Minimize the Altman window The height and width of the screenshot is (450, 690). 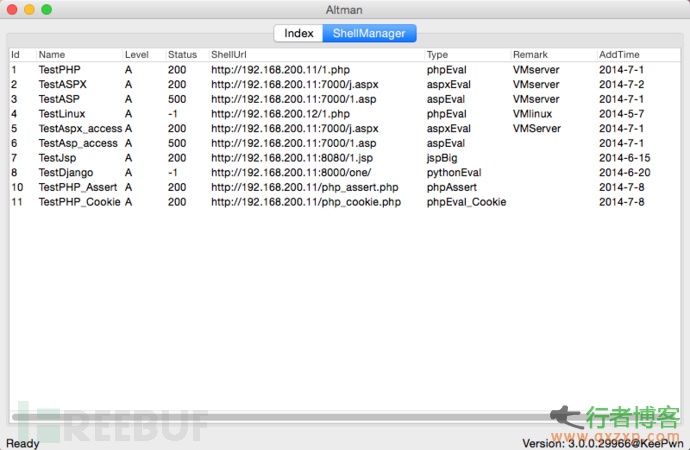29,9
